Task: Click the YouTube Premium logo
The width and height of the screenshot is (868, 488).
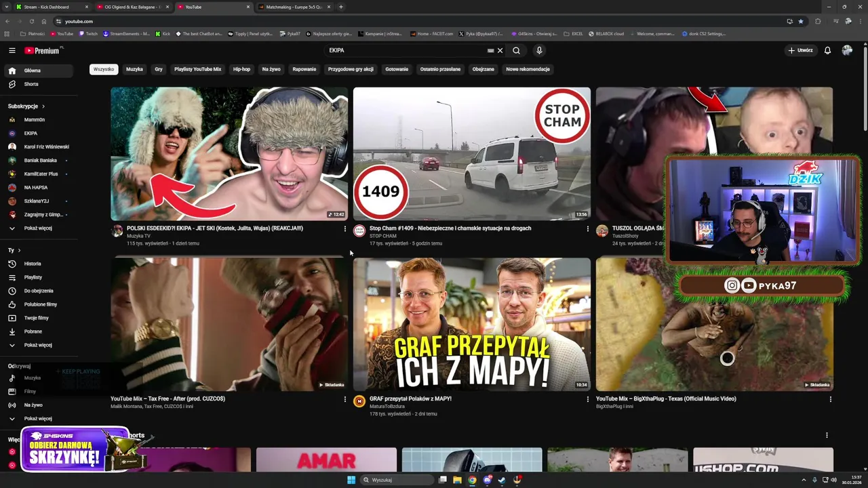Action: point(43,50)
